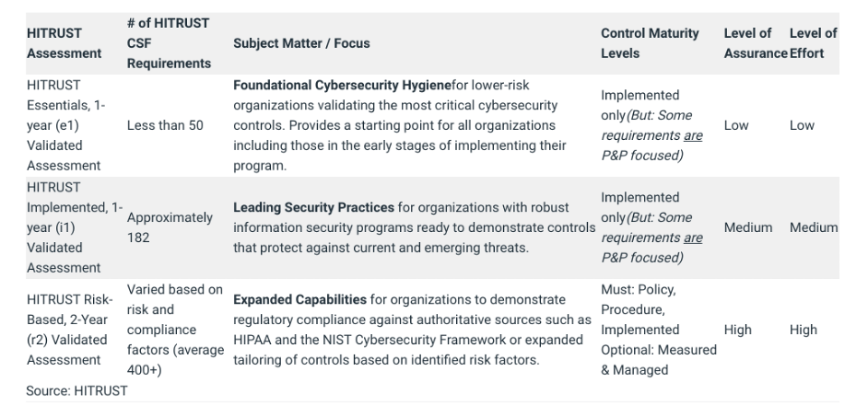Click the 'High' level of effort cell
Image resolution: width=868 pixels, height=418 pixels.
click(x=803, y=331)
